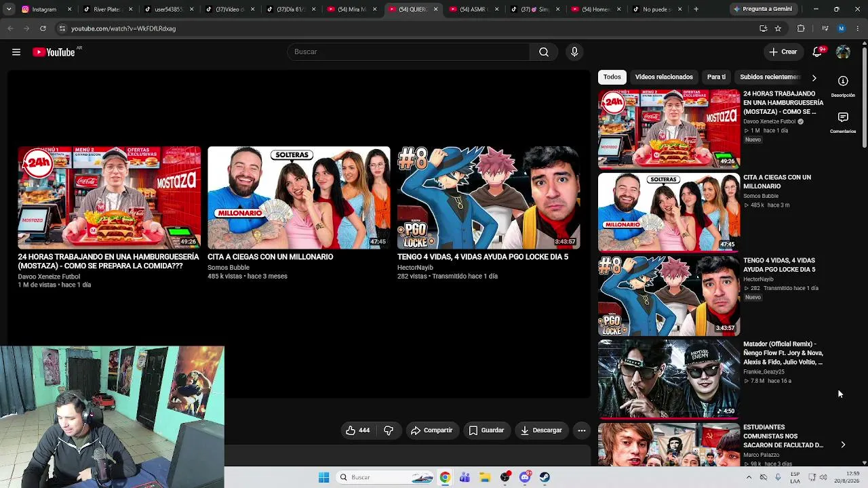This screenshot has height=488, width=868.
Task: Open Somos Bubble channel link under end-screen video
Action: point(229,268)
